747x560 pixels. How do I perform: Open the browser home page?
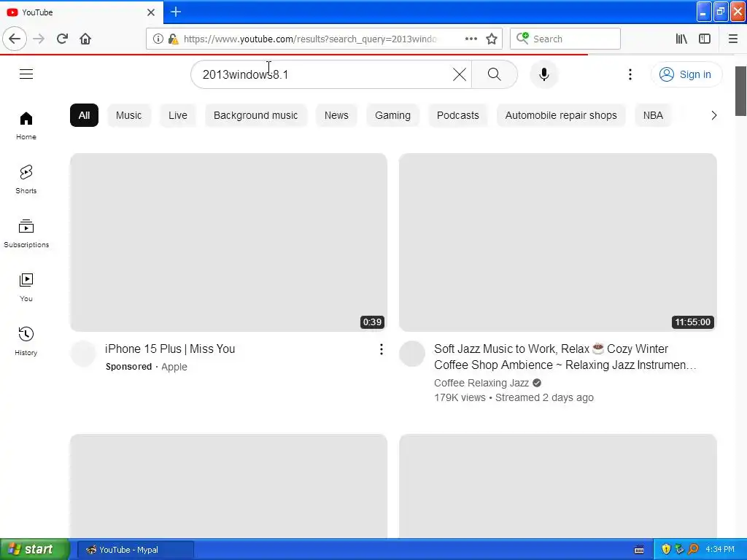85,39
